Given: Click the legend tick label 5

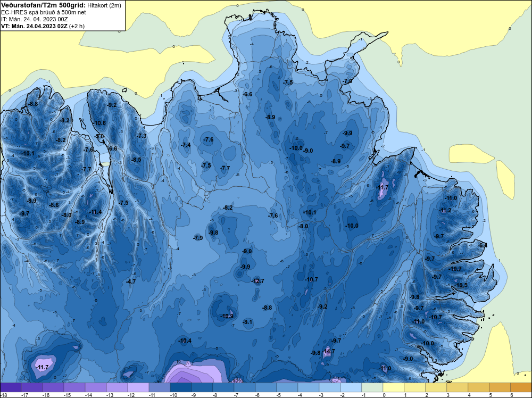Looking at the screenshot, I should pos(491,395).
